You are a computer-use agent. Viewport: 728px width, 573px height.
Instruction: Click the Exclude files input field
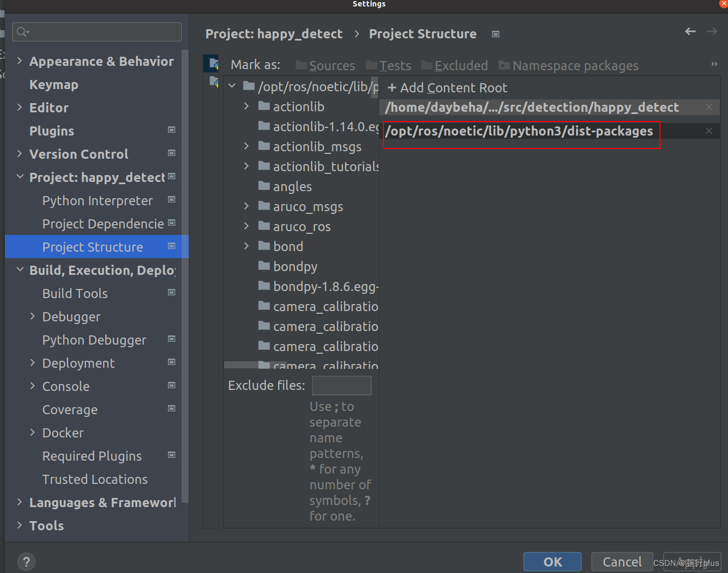[341, 385]
